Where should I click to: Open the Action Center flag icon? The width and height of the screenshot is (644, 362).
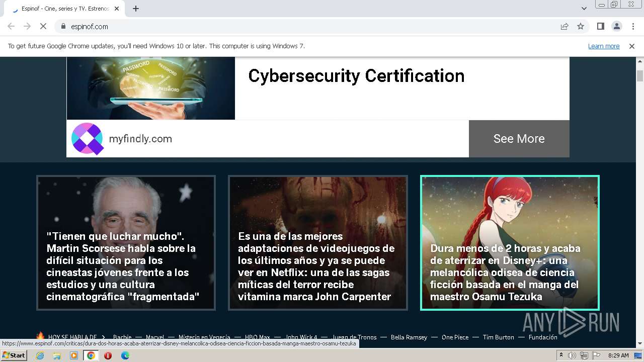click(x=596, y=355)
